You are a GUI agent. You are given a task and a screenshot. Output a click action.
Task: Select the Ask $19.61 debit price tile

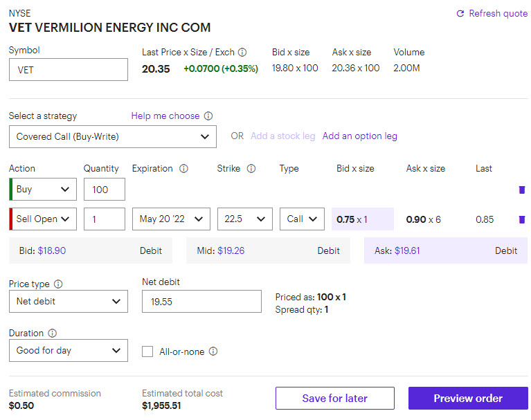pyautogui.click(x=446, y=250)
